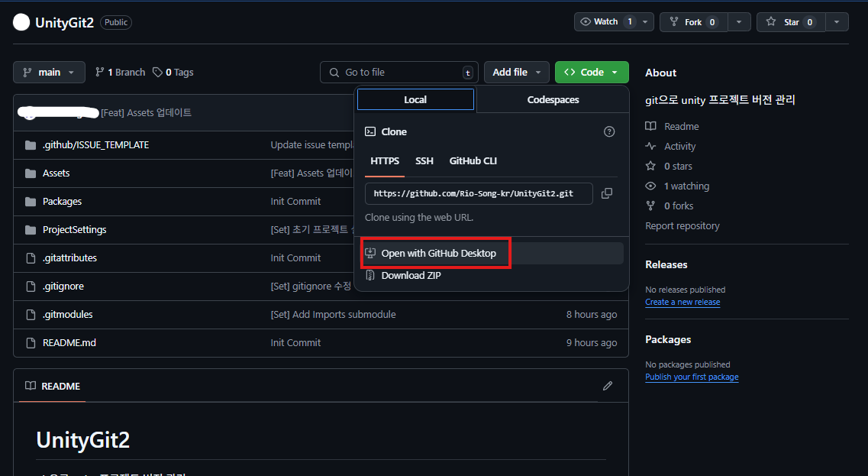Toggle the green Code dropdown button

pos(592,72)
